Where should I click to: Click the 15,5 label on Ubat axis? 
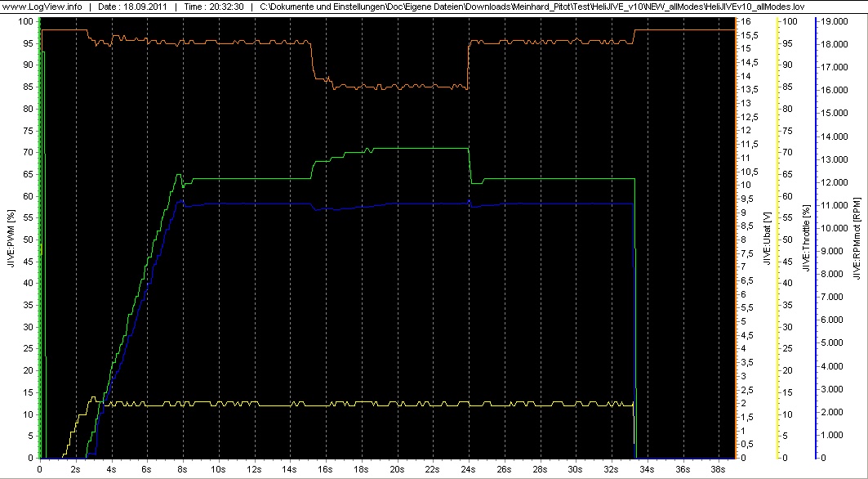(x=750, y=35)
